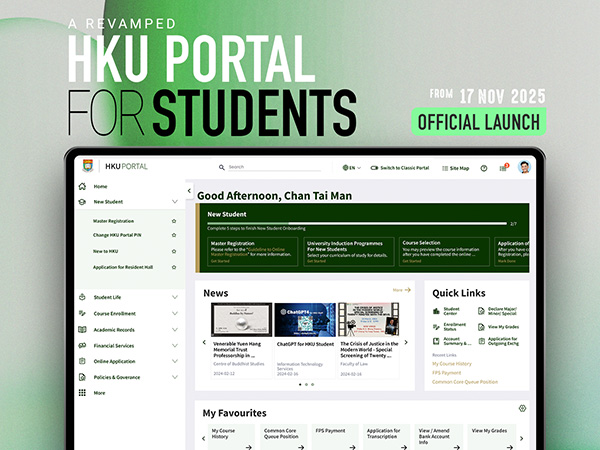This screenshot has width=600, height=450.
Task: Open My Course History recent link
Action: [x=452, y=364]
